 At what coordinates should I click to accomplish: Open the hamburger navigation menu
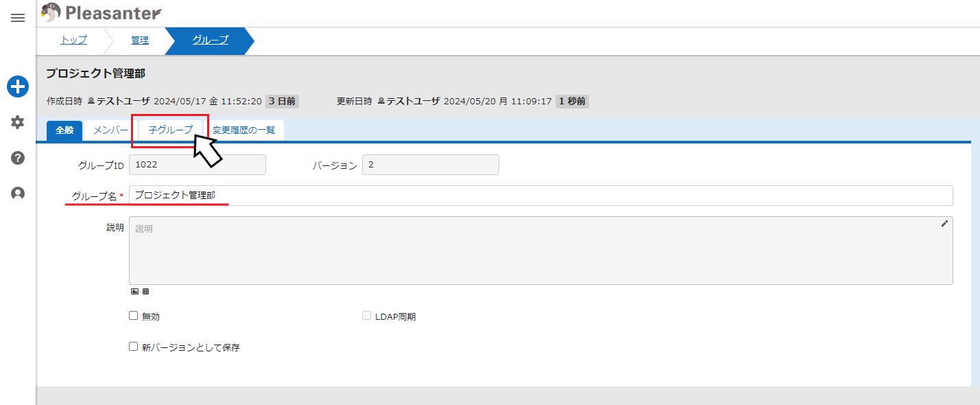coord(18,18)
